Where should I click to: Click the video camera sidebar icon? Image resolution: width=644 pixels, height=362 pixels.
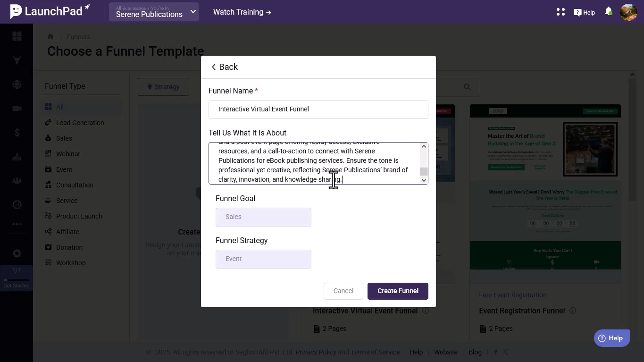17,109
